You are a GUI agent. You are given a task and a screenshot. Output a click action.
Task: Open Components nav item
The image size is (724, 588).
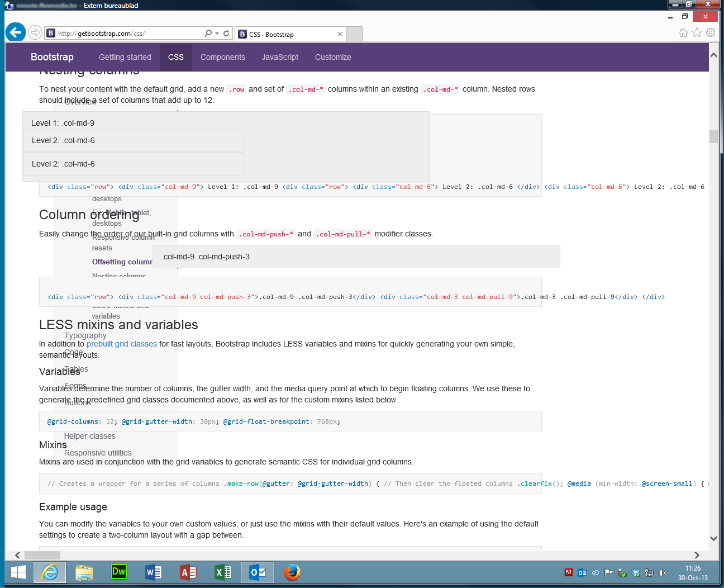pos(223,57)
